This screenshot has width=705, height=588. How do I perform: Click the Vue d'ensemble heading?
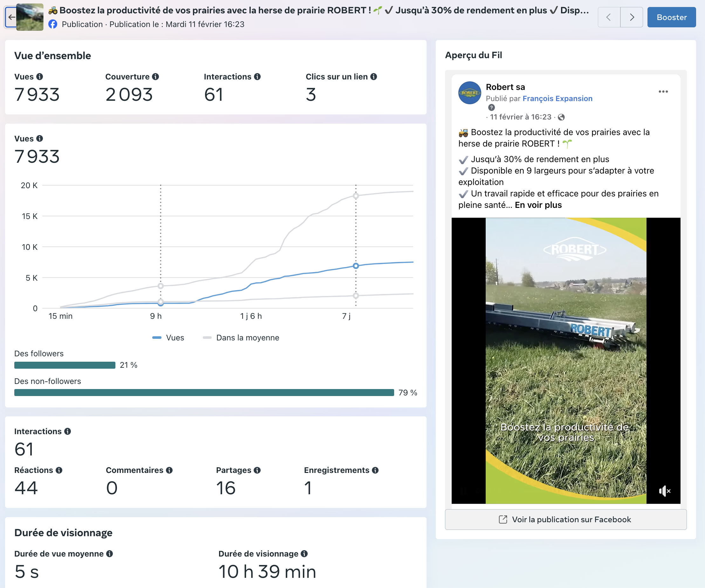click(52, 56)
